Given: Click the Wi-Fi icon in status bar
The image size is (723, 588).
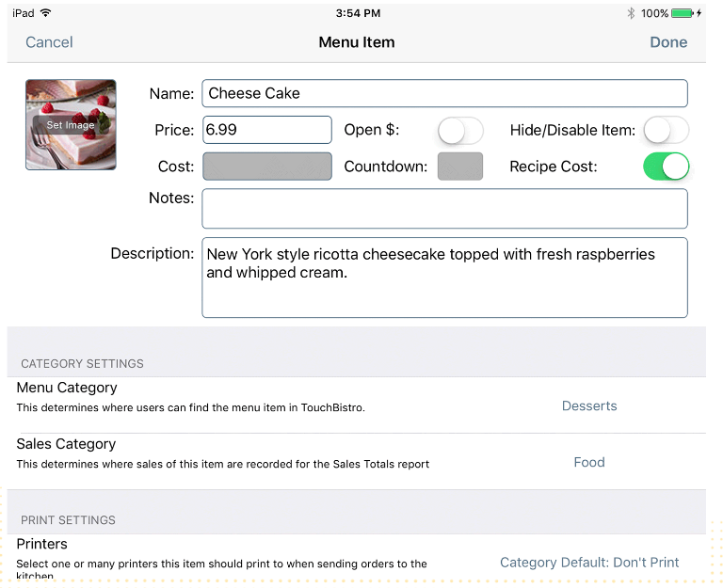Looking at the screenshot, I should [x=46, y=13].
